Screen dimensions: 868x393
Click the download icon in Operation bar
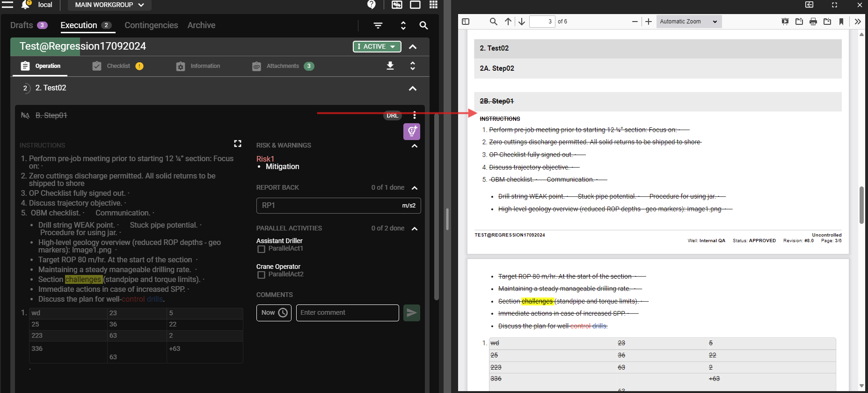coord(390,66)
